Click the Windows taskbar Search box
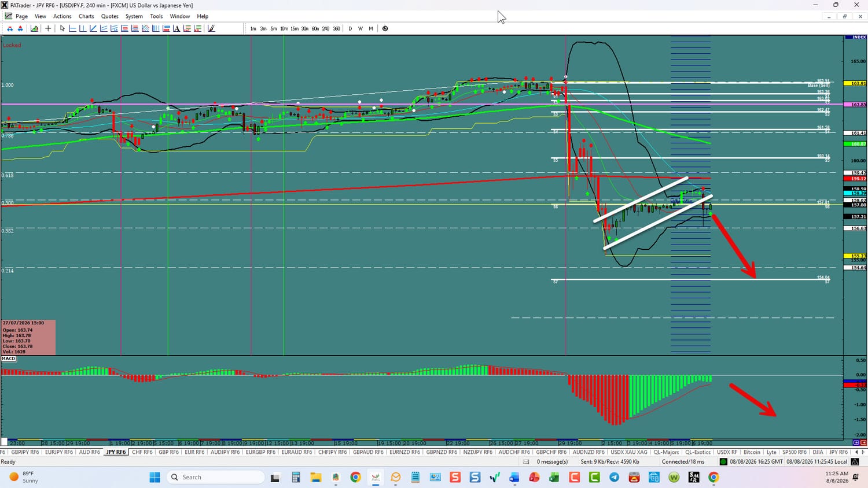 (215, 477)
